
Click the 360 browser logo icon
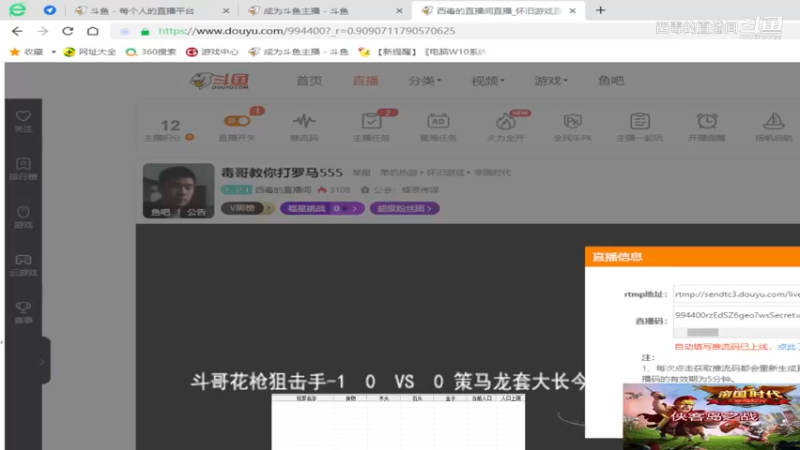point(17,10)
